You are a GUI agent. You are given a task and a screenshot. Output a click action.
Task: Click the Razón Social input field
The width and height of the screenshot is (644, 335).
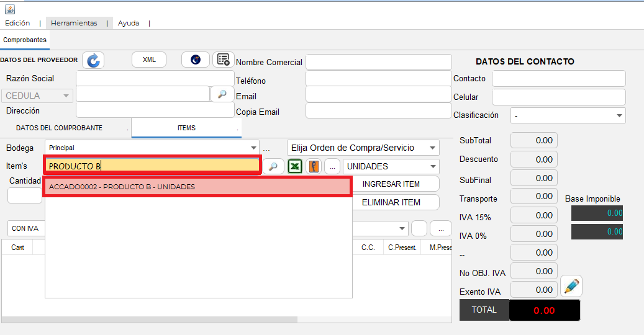tap(155, 78)
